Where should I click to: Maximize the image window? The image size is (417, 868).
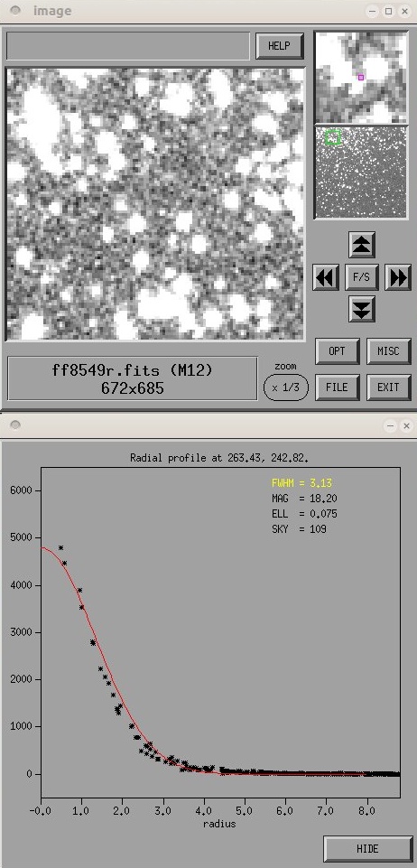coord(389,11)
